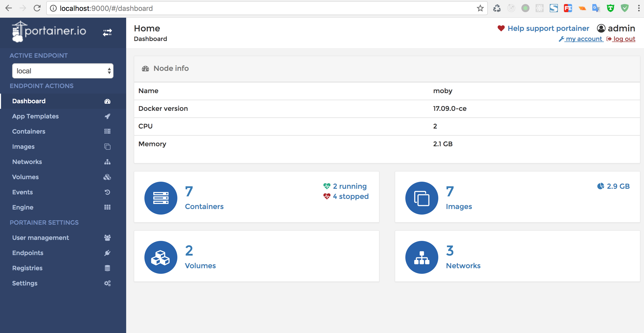Click the Containers circle icon on dashboard
The width and height of the screenshot is (644, 333).
coord(161,198)
